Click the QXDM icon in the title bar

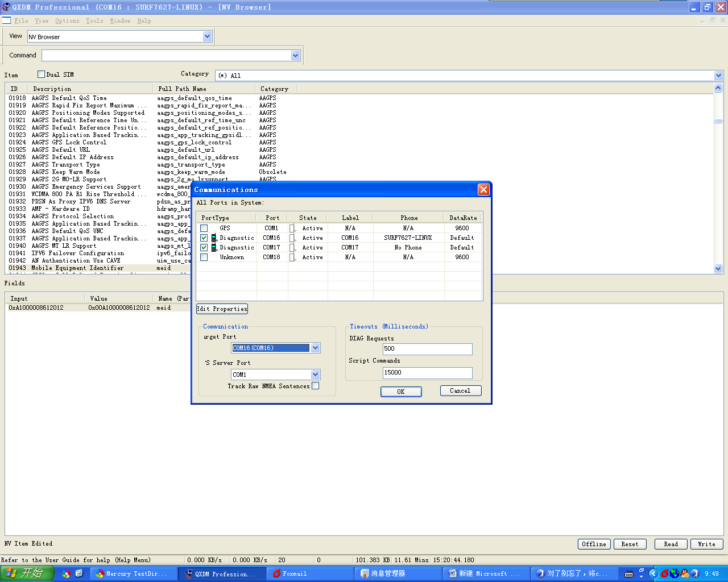6,7
